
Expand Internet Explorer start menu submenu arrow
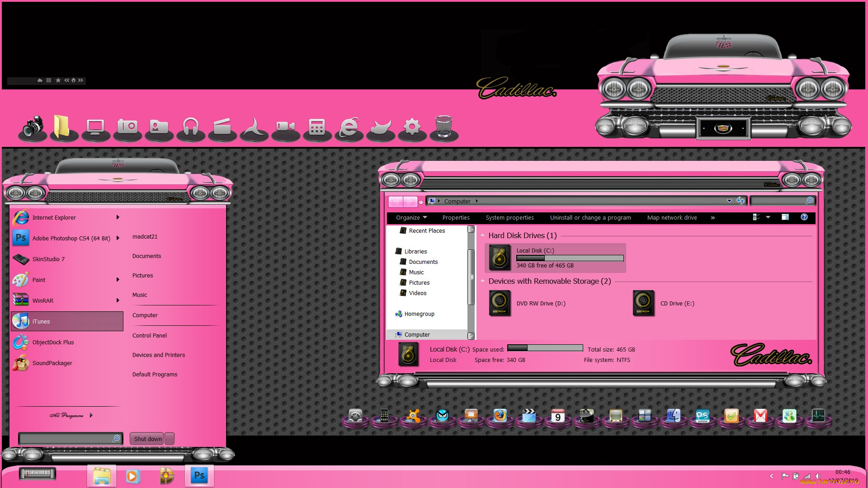pyautogui.click(x=118, y=217)
